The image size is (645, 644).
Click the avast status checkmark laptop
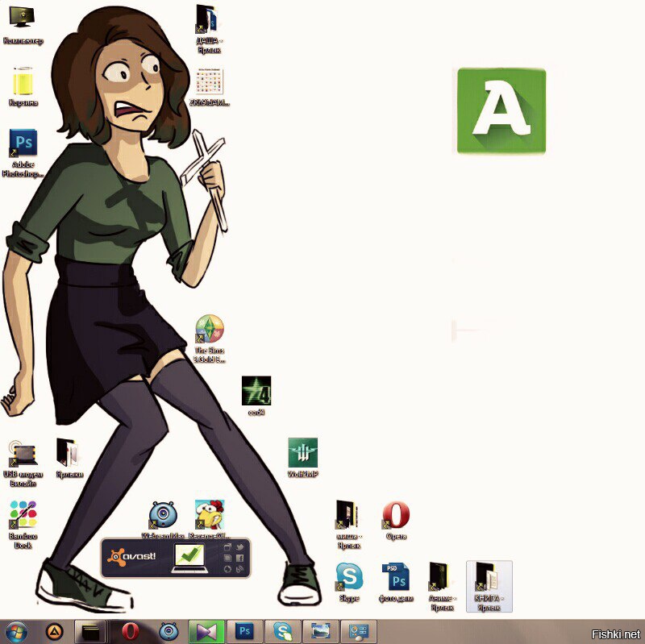coord(189,558)
